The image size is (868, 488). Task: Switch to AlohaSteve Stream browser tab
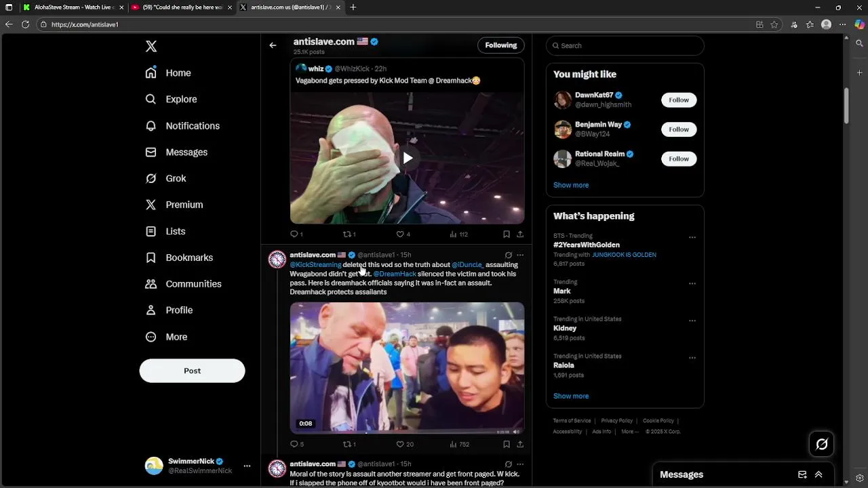click(73, 7)
